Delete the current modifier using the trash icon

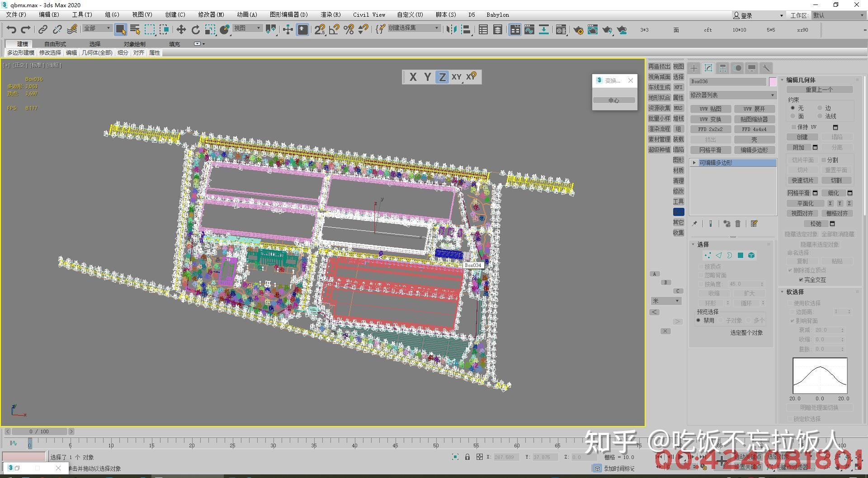pyautogui.click(x=737, y=223)
